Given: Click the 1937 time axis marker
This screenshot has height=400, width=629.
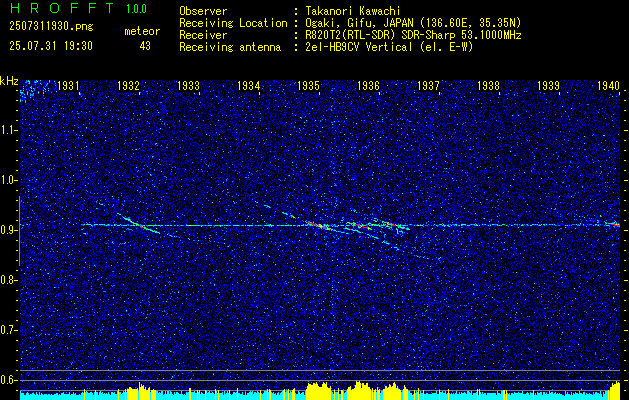Looking at the screenshot, I should (x=428, y=85).
